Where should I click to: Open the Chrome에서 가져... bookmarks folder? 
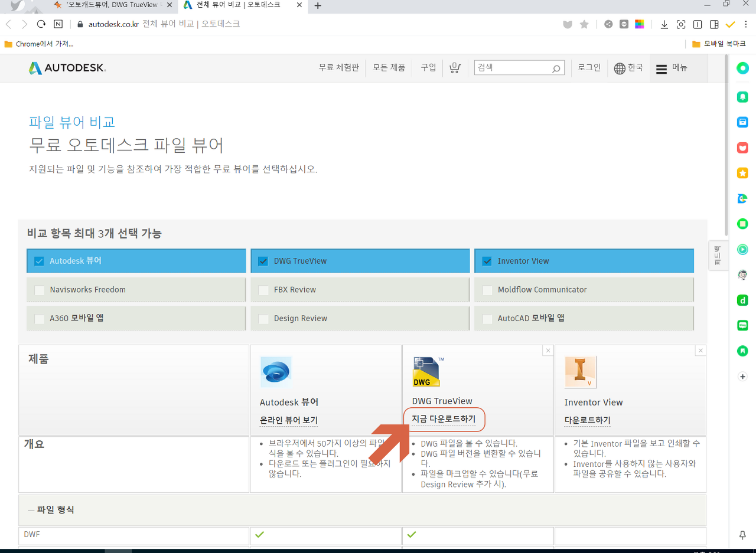tap(38, 44)
